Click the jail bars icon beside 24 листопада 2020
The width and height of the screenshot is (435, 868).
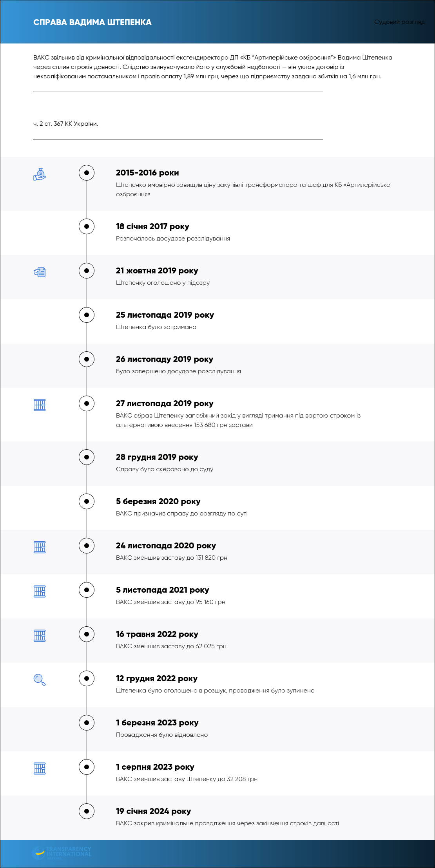pyautogui.click(x=40, y=547)
